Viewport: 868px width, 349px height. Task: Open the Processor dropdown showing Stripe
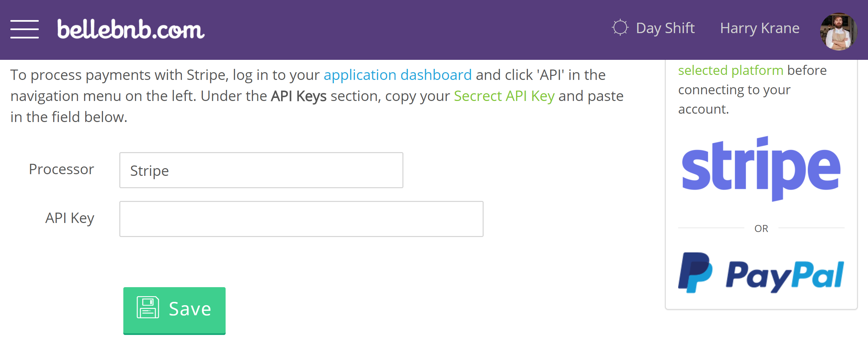coord(261,170)
